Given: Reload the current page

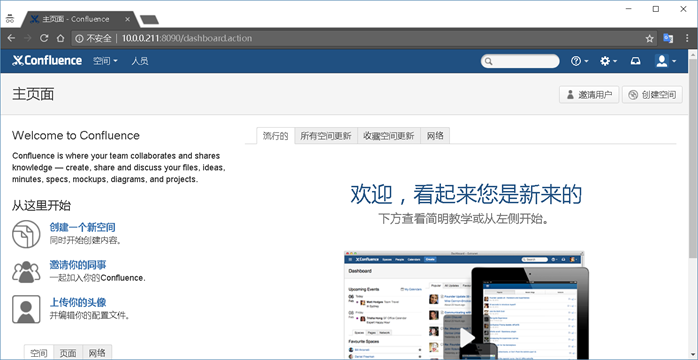Looking at the screenshot, I should (44, 38).
